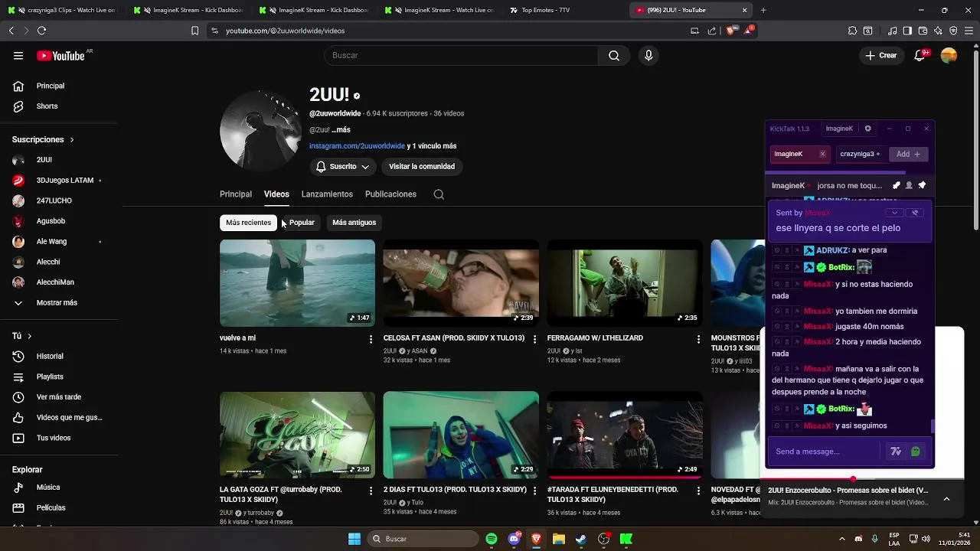This screenshot has width=980, height=551.
Task: Switch to the Lanzamientos channel tab
Action: coord(327,194)
